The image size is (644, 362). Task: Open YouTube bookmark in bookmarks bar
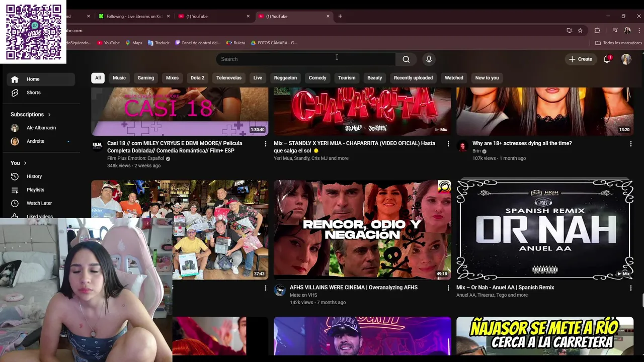point(108,43)
